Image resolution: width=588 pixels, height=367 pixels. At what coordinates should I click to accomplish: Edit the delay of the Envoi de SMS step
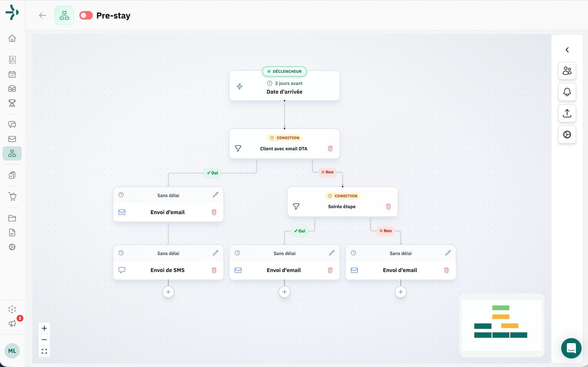215,253
